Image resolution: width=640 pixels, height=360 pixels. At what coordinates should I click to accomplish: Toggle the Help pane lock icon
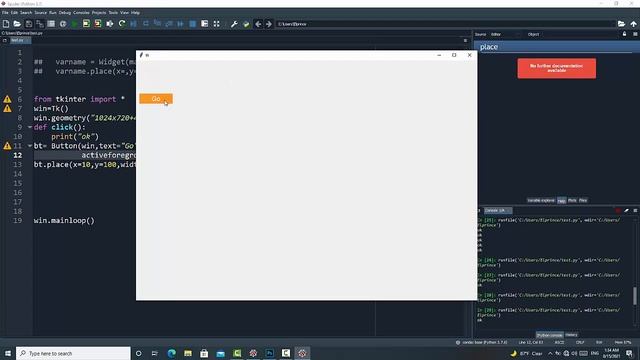pyautogui.click(x=624, y=34)
